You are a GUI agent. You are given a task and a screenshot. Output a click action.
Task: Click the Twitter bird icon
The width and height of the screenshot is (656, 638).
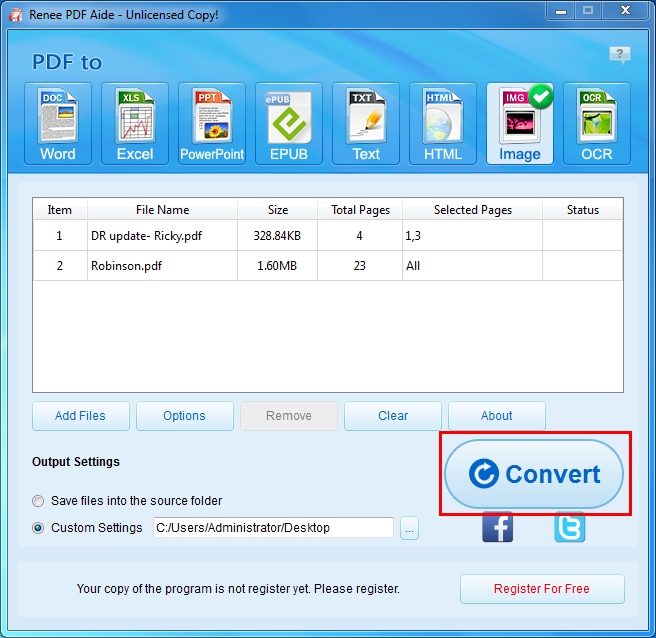pyautogui.click(x=570, y=527)
